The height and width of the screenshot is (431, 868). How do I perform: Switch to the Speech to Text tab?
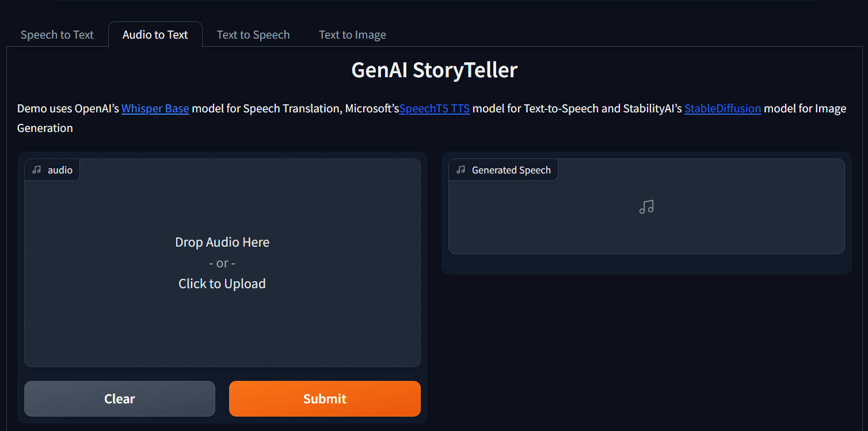[56, 35]
